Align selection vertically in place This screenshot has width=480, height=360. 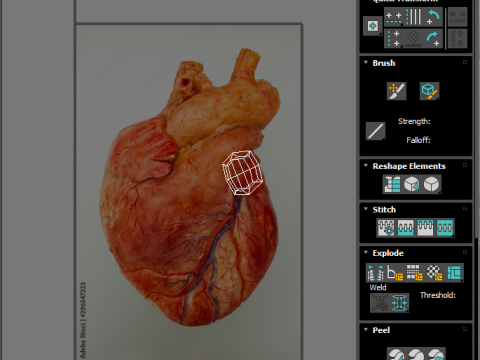(414, 17)
